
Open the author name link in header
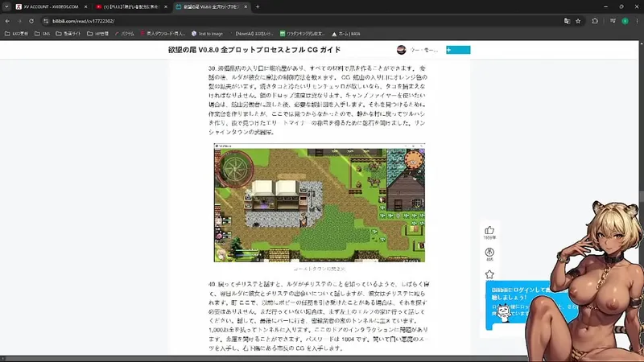point(424,50)
